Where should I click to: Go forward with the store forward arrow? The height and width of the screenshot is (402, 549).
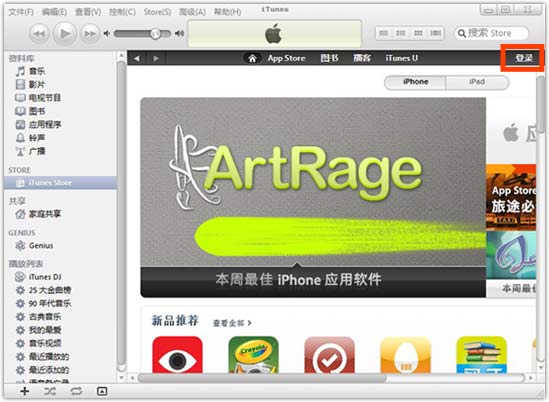(x=156, y=58)
